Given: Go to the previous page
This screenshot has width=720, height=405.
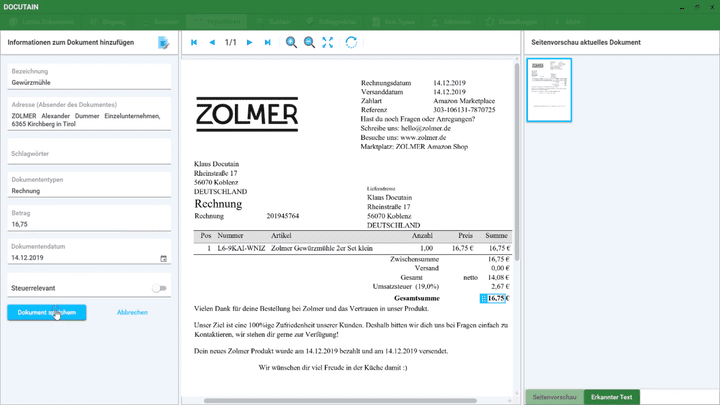Looking at the screenshot, I should [212, 43].
